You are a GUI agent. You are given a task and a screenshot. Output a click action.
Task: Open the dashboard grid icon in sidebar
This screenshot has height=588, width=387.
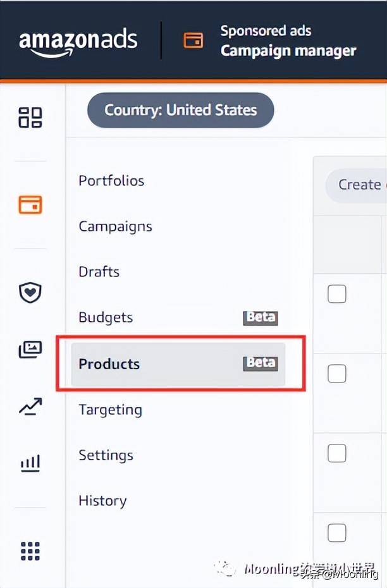30,118
